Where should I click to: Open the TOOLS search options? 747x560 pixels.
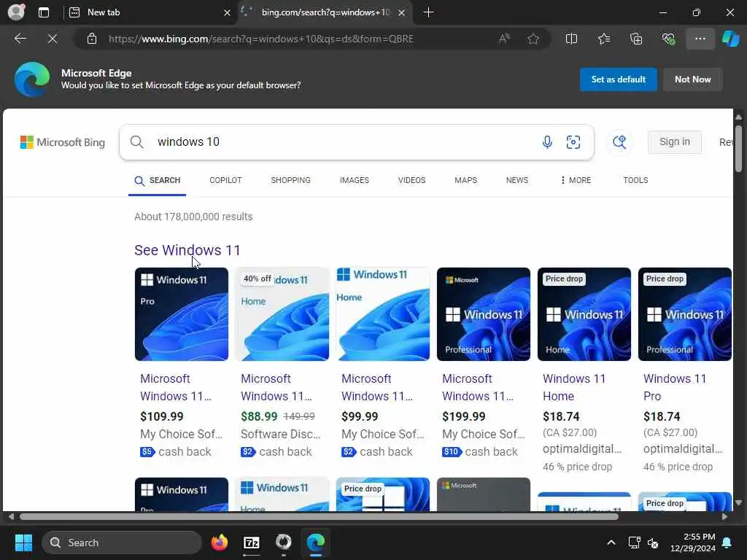pyautogui.click(x=635, y=180)
